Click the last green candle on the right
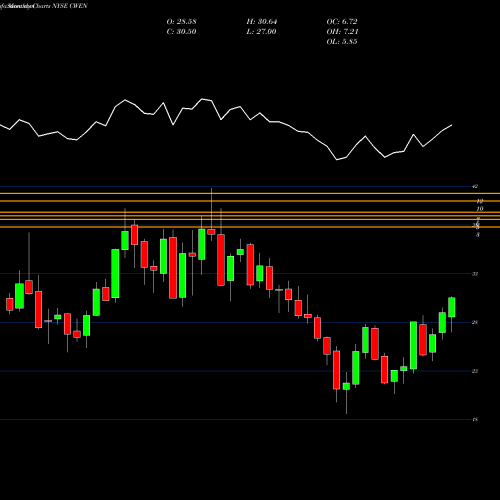The image size is (500, 500). [x=452, y=307]
